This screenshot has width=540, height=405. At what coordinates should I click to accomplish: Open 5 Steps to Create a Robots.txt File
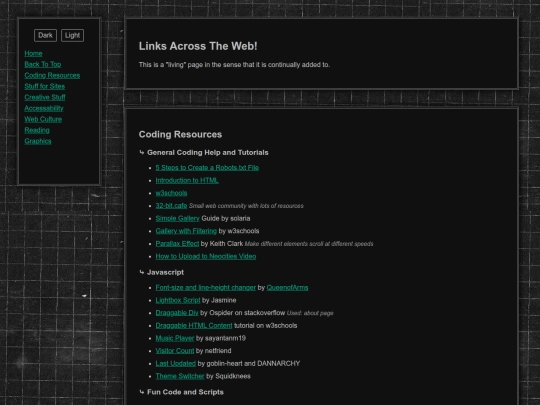pos(207,168)
